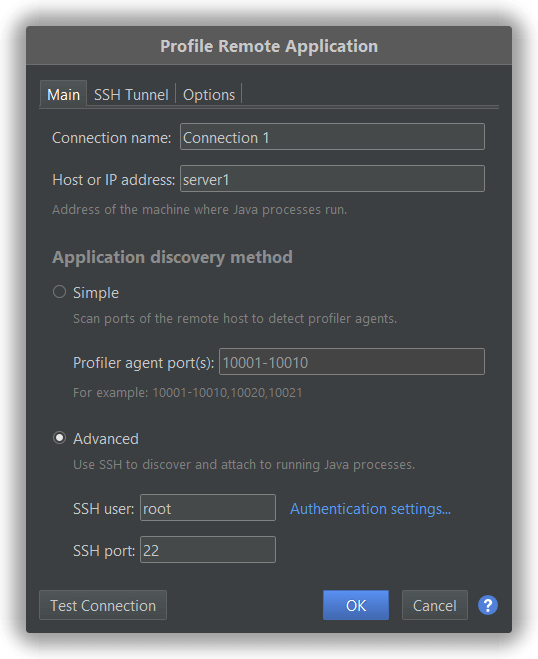Viewport: 538px width, 659px height.
Task: Select the Simple discovery radio button
Action: [x=59, y=292]
